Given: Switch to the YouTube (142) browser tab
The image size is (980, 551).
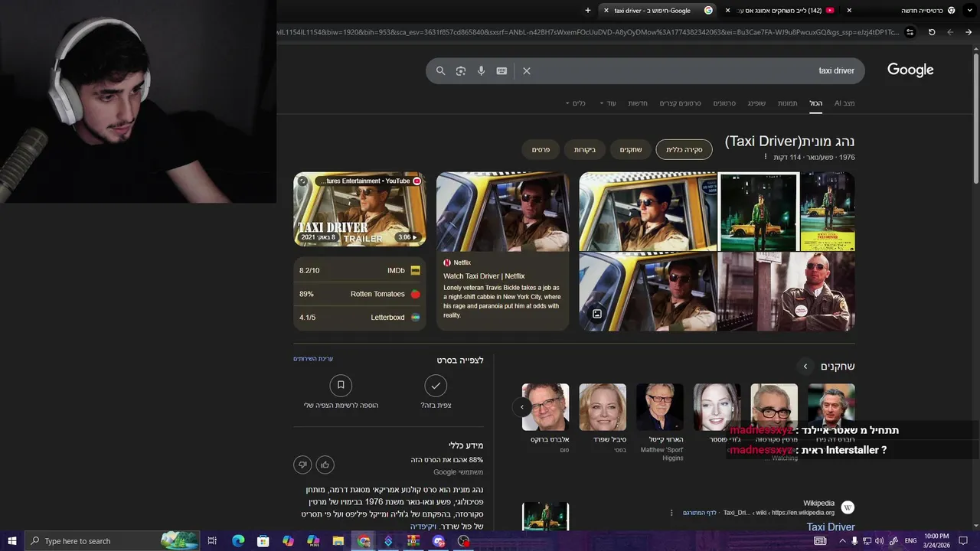Looking at the screenshot, I should click(x=781, y=10).
